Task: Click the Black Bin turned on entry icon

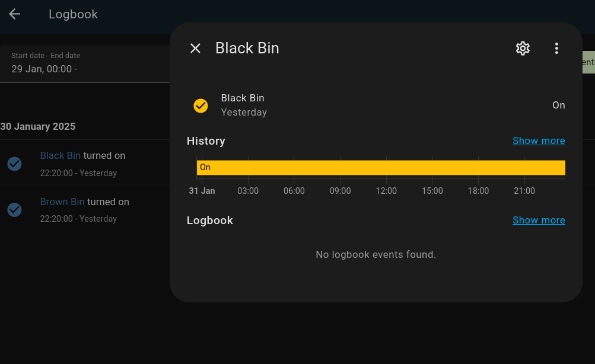Action: pos(15,164)
